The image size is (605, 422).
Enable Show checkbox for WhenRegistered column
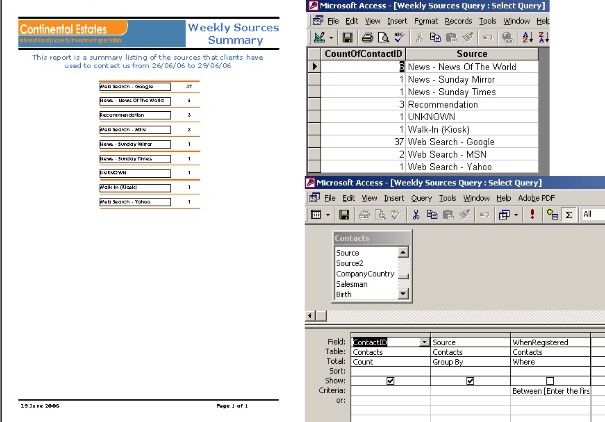pyautogui.click(x=550, y=381)
